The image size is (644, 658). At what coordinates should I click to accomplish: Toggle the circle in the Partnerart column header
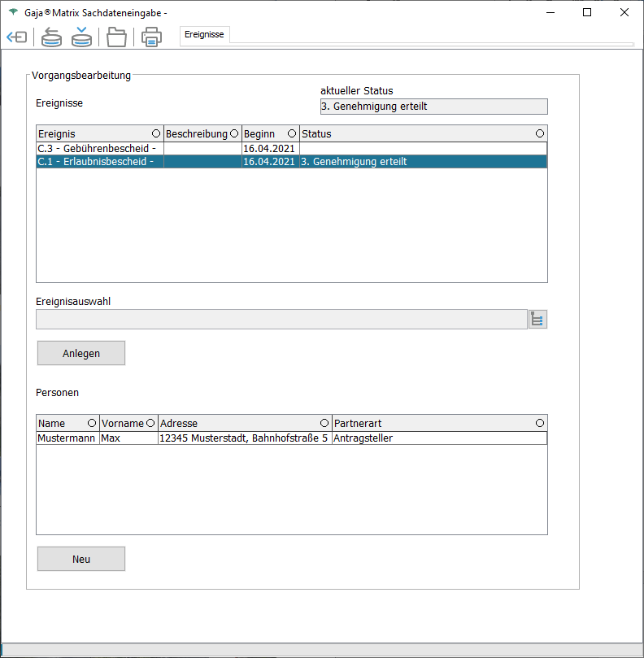coord(540,424)
